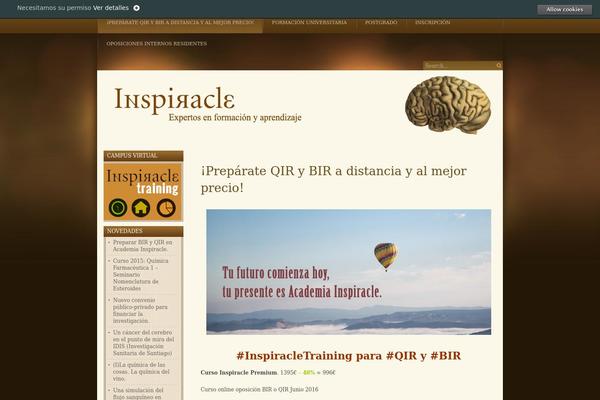Click 'Curso Inspiracle Premium' price text
Image resolution: width=600 pixels, height=400 pixels.
coord(268,372)
